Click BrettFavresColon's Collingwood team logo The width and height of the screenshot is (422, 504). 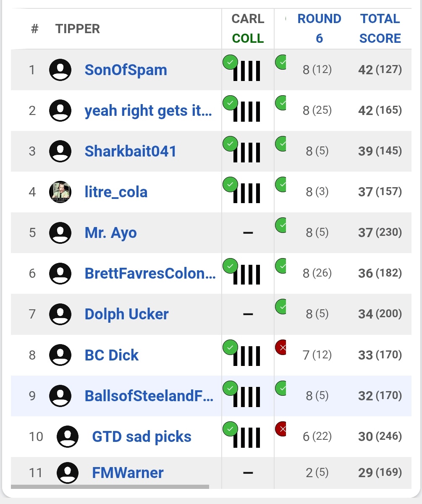tap(247, 274)
